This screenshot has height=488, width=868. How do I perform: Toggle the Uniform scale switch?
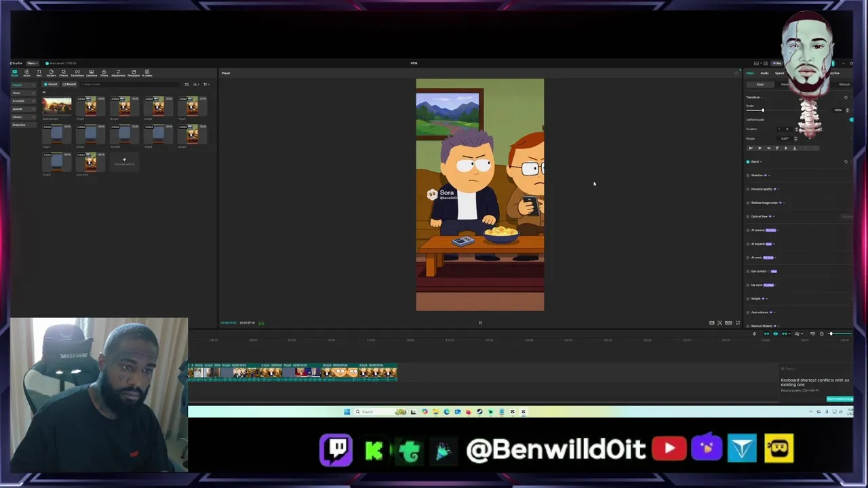(x=851, y=120)
